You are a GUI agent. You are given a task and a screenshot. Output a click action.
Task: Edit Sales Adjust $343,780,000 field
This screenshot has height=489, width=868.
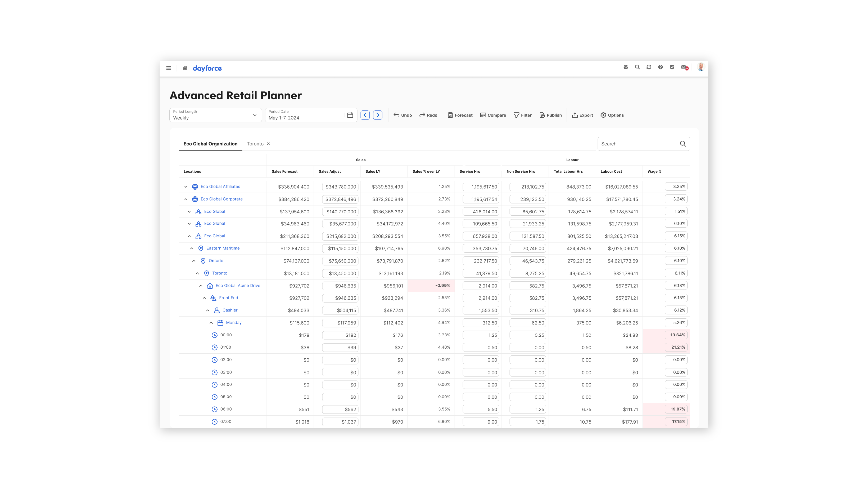click(x=340, y=187)
